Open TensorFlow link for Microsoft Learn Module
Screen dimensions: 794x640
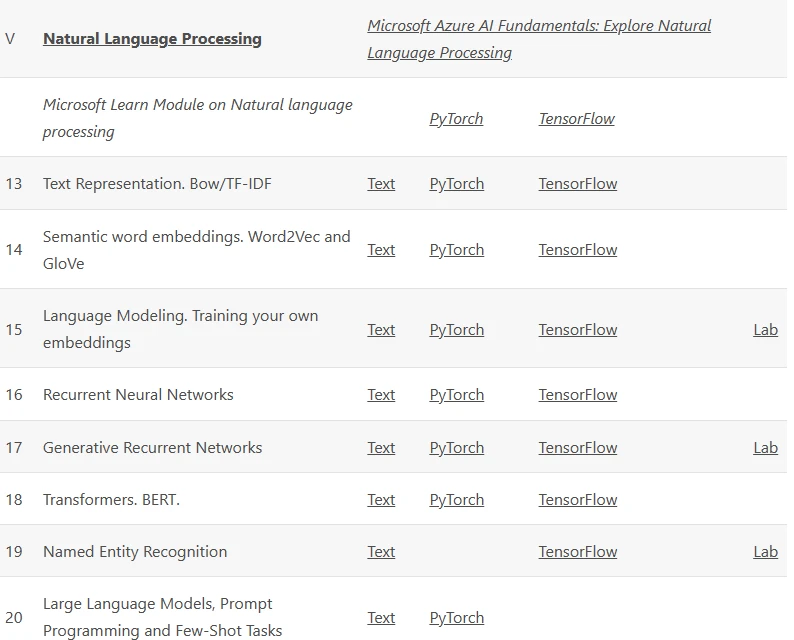577,119
